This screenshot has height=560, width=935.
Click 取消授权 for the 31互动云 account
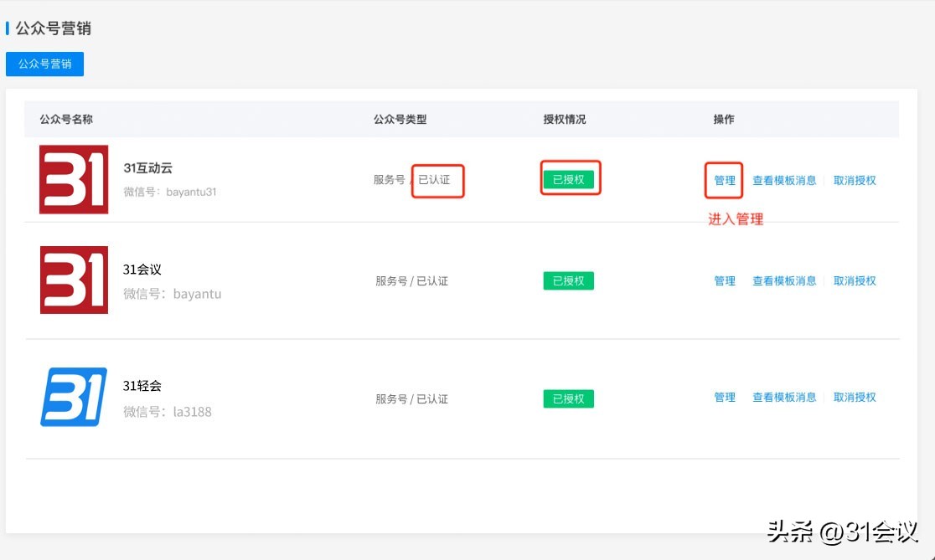854,179
